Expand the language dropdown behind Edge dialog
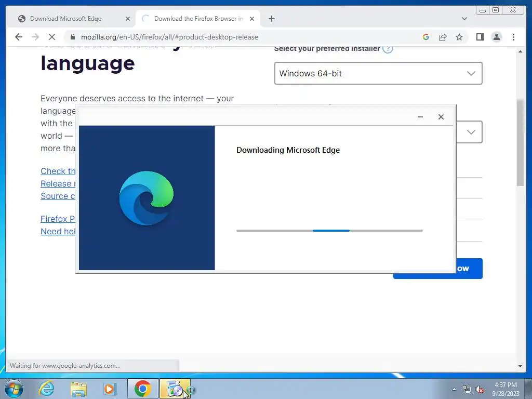Image resolution: width=532 pixels, height=399 pixels. pyautogui.click(x=471, y=132)
